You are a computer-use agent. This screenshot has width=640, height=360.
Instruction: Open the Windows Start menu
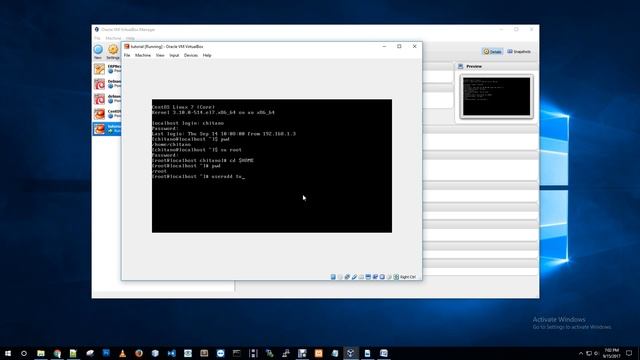point(8,353)
